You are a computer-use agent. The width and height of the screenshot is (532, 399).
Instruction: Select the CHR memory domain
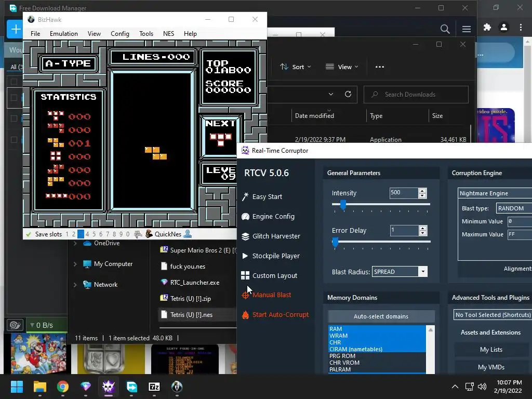click(x=377, y=342)
